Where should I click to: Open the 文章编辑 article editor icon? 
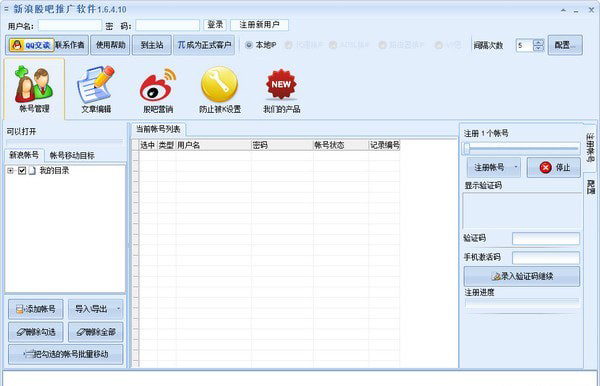pos(96,89)
